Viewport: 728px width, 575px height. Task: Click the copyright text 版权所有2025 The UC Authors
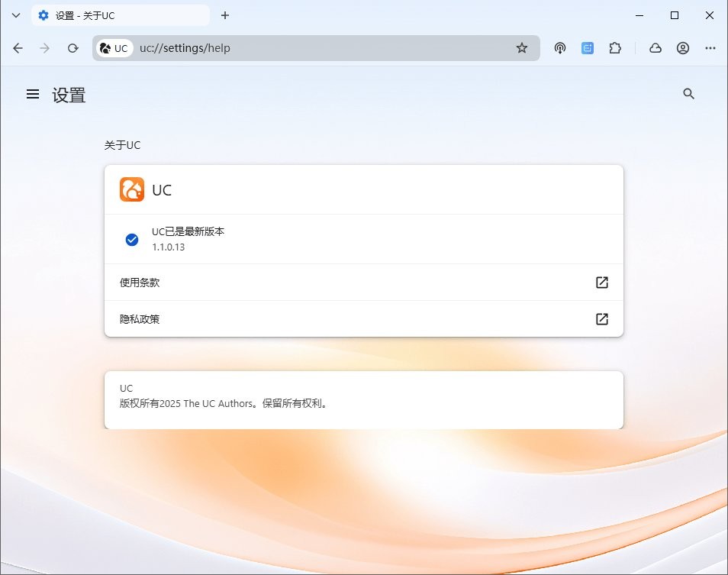click(224, 404)
